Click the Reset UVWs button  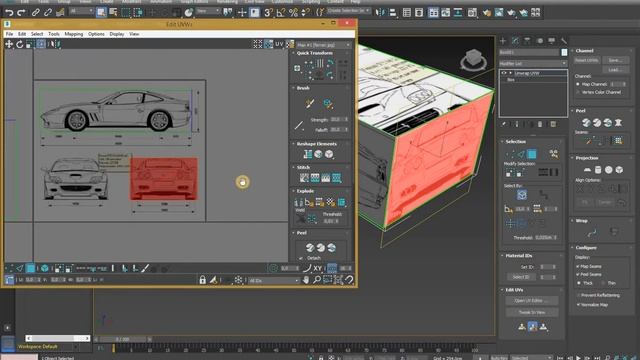pos(587,60)
